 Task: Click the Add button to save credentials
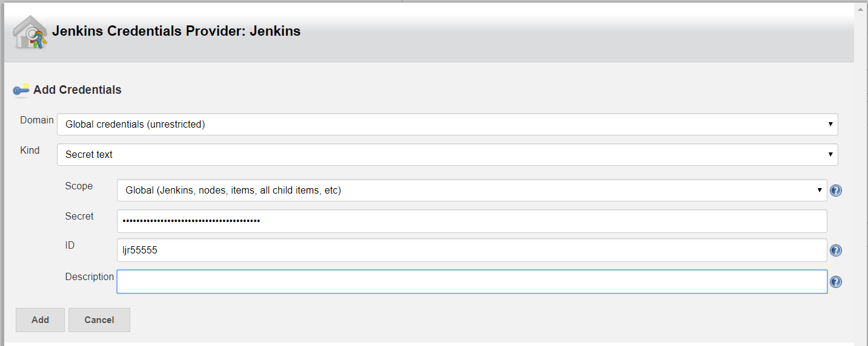[40, 320]
